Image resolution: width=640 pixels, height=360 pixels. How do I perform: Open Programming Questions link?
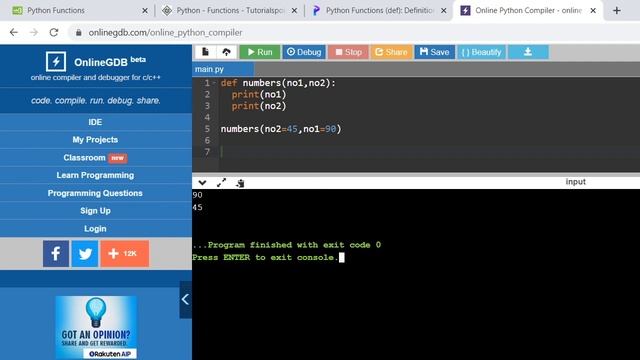pyautogui.click(x=95, y=193)
